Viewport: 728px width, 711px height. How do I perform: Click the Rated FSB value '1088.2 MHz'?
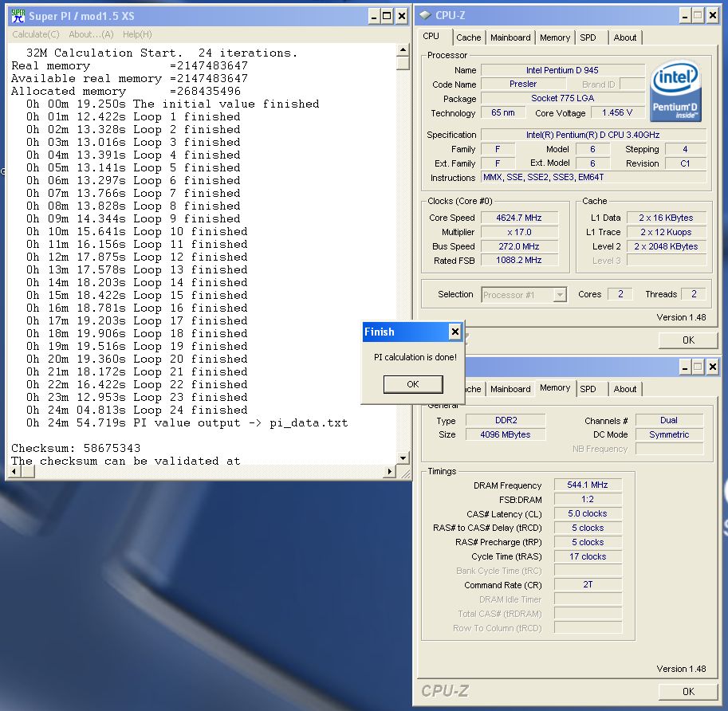click(x=519, y=261)
